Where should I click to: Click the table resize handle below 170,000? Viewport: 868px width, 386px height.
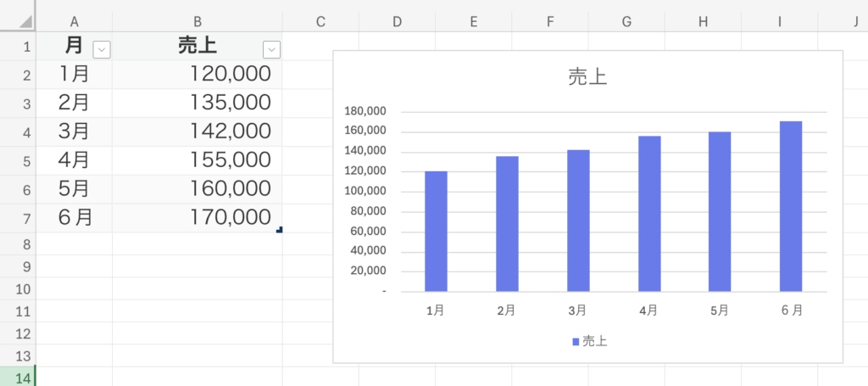[279, 230]
